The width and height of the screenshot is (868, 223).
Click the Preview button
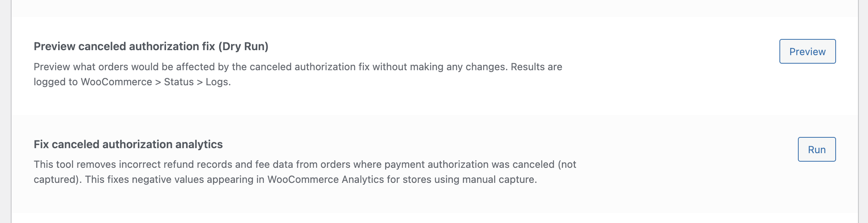pos(807,51)
